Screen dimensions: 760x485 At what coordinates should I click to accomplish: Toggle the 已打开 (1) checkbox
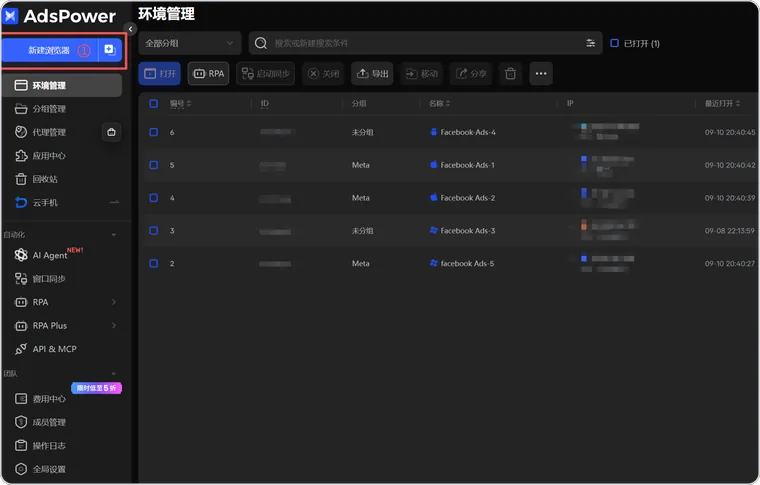614,43
